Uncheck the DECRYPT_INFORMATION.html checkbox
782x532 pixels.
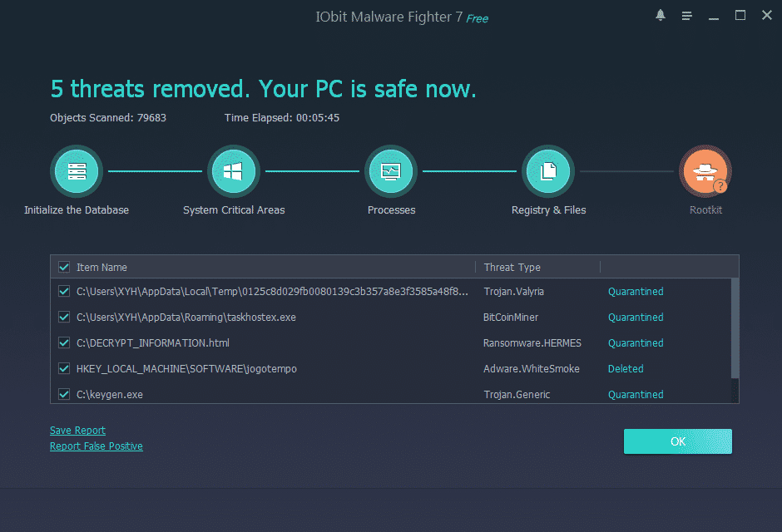[64, 342]
